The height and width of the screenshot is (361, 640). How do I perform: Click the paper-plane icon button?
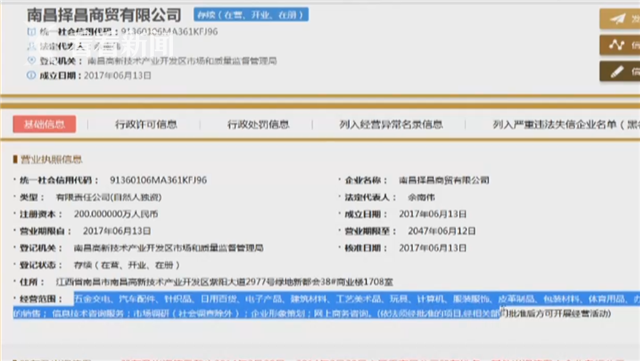point(620,19)
